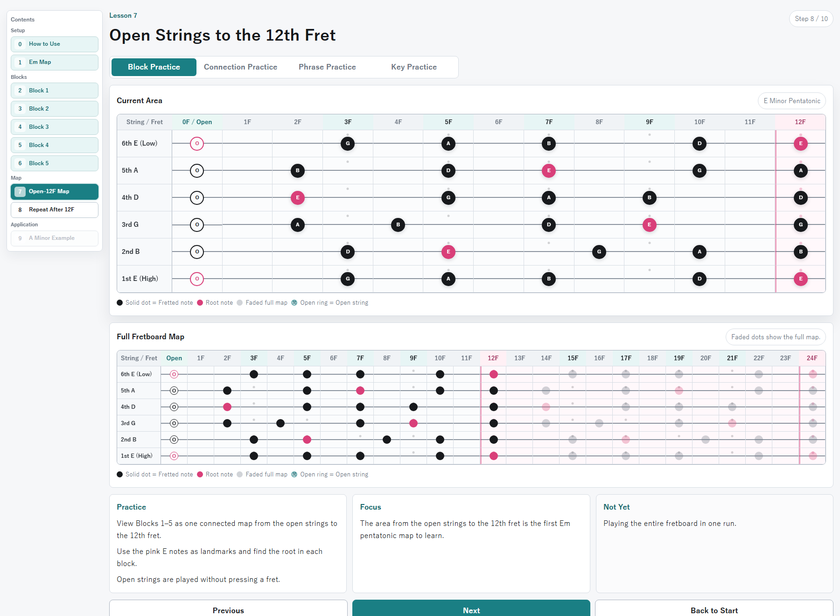Click the open ring on 4th D string in Current Area
This screenshot has height=616, width=840.
(x=197, y=197)
